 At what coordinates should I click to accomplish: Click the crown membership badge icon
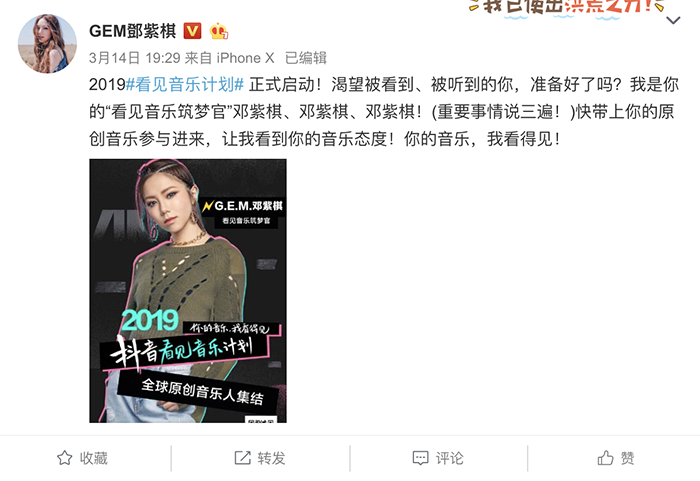pos(219,31)
